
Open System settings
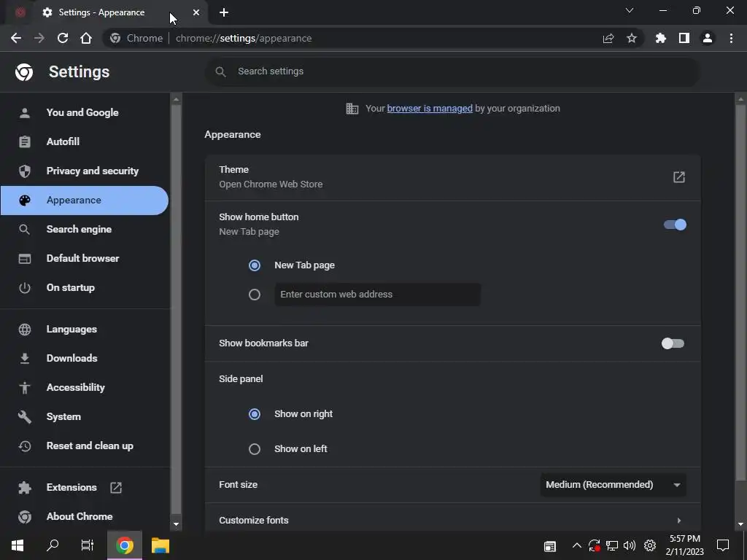point(84,416)
